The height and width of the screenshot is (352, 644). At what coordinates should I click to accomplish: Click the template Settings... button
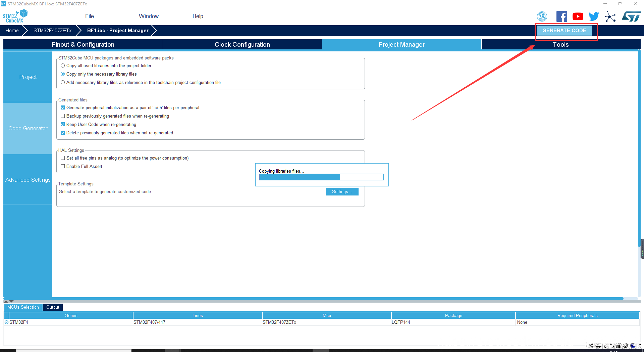[x=342, y=191]
